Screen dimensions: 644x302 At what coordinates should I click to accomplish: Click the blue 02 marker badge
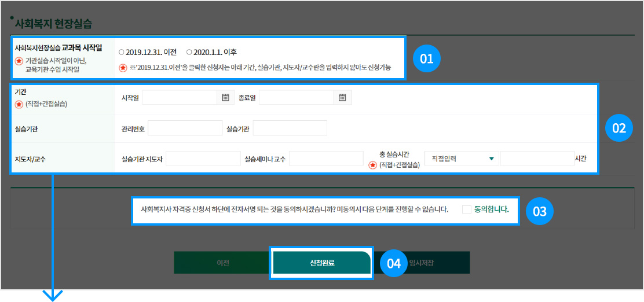[x=619, y=128]
